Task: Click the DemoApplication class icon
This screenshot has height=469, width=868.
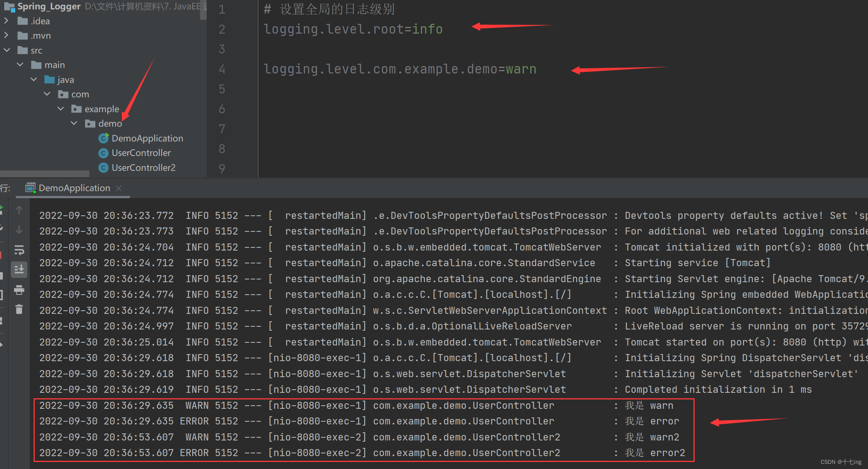Action: click(103, 138)
